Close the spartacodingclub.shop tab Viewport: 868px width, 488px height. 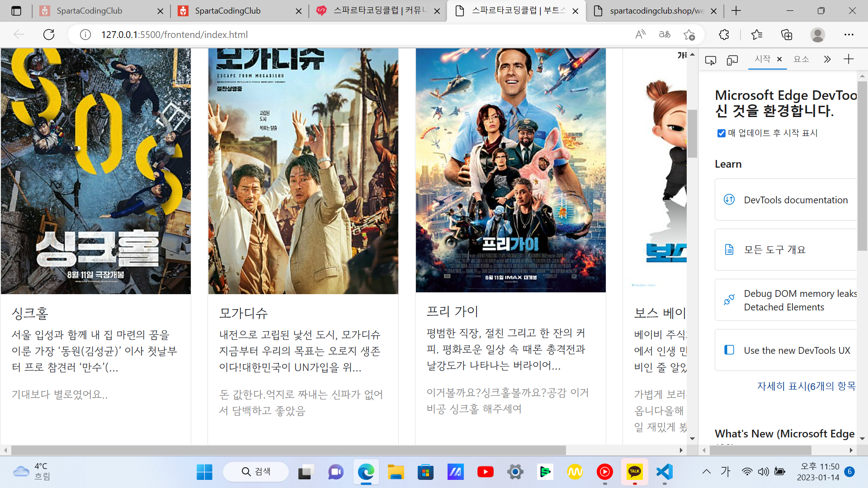pos(713,11)
